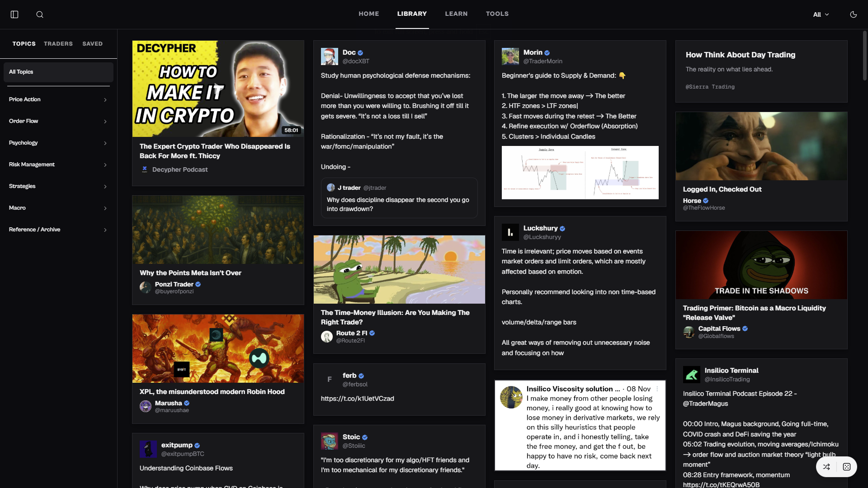The image size is (868, 488).
Task: Click Doc verified badge
Action: pyautogui.click(x=360, y=53)
